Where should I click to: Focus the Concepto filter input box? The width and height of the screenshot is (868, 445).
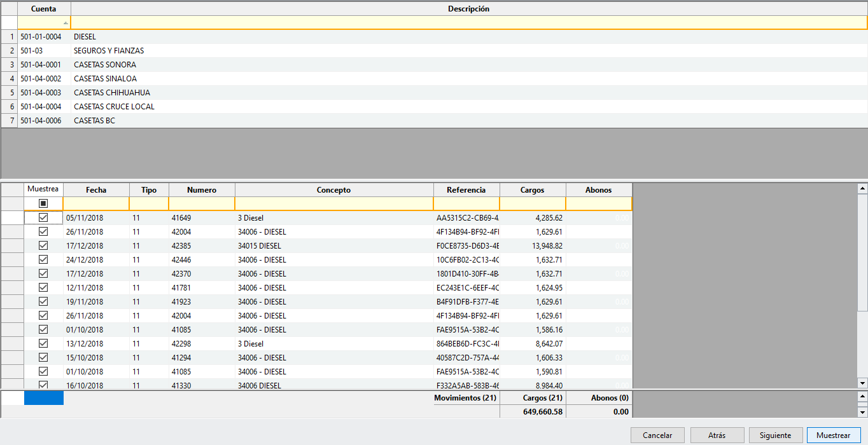point(333,203)
